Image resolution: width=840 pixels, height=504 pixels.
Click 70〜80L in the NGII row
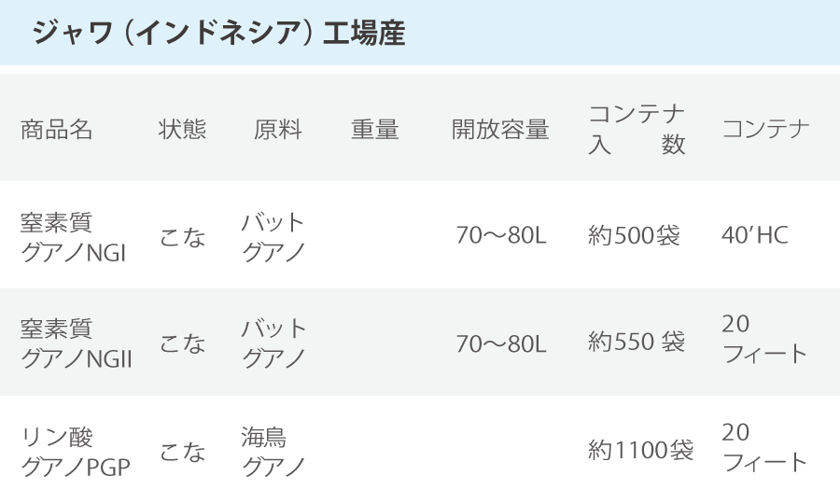coord(500,343)
